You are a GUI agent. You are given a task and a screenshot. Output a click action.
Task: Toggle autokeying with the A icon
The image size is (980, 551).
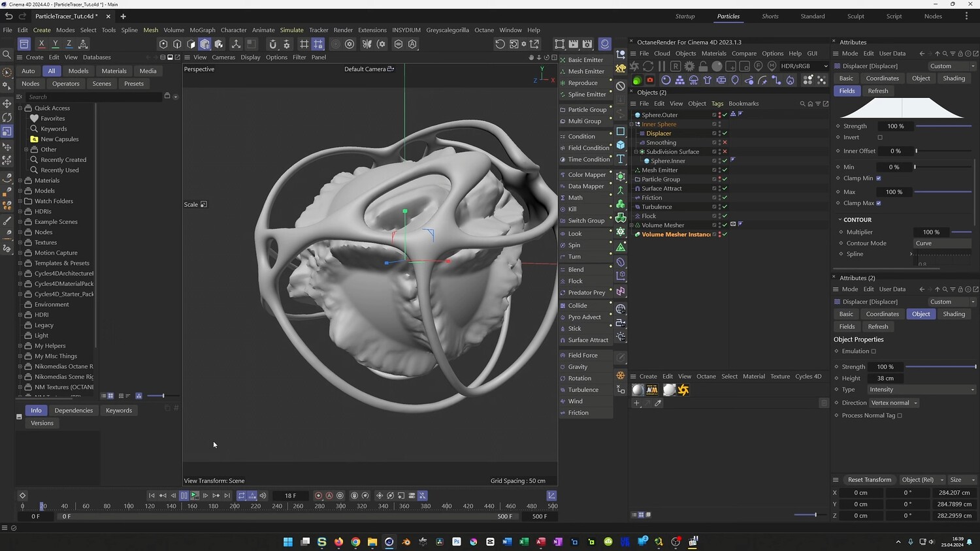point(329,496)
